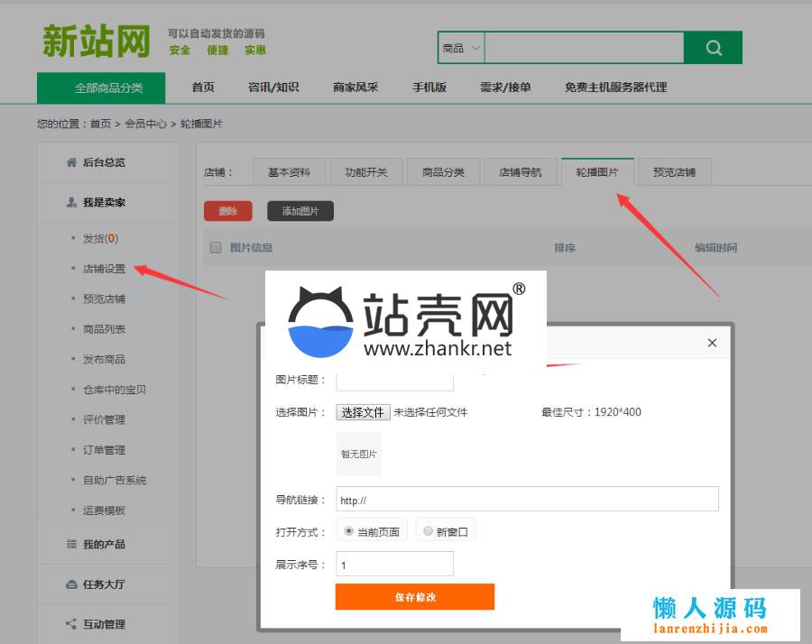Click the user icon beside 我是卖家
The width and height of the screenshot is (812, 644).
(x=71, y=203)
